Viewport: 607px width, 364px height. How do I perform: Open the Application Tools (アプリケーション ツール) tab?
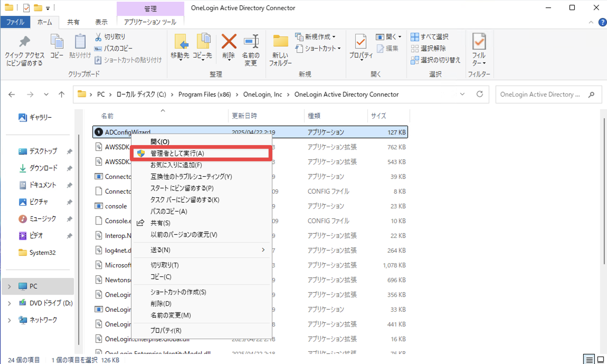pos(150,22)
